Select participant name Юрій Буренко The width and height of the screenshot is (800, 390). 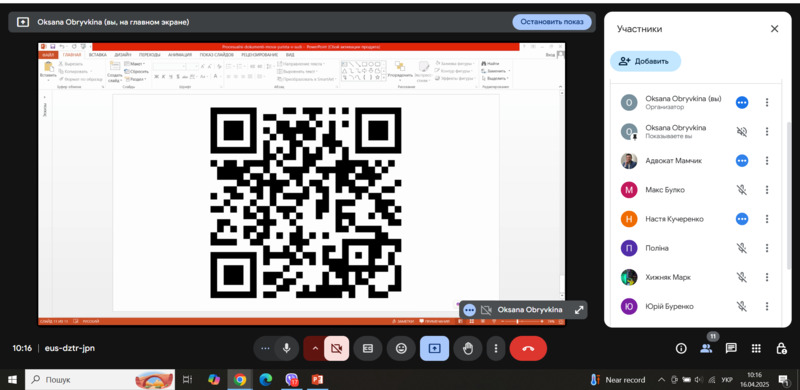tap(669, 306)
